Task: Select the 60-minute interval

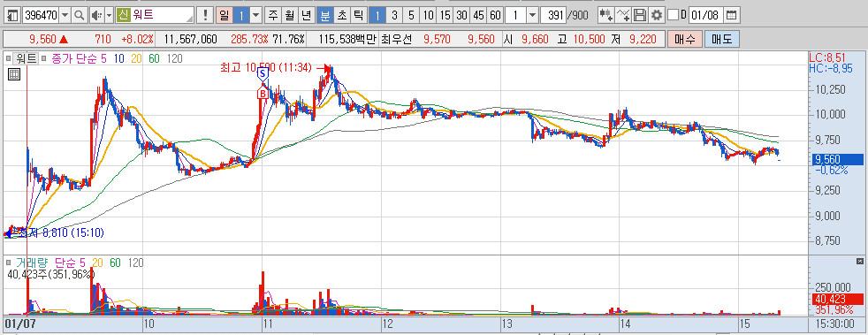Action: click(x=496, y=16)
